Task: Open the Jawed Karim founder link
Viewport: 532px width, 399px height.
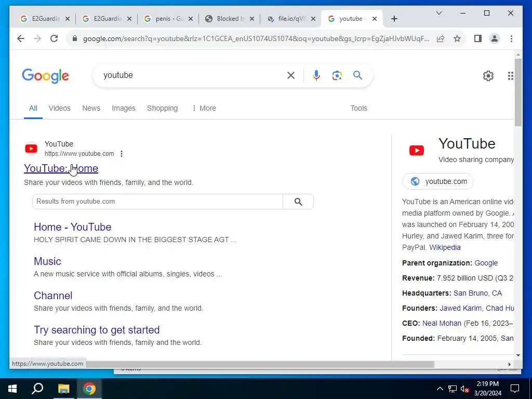Action: tap(460, 308)
